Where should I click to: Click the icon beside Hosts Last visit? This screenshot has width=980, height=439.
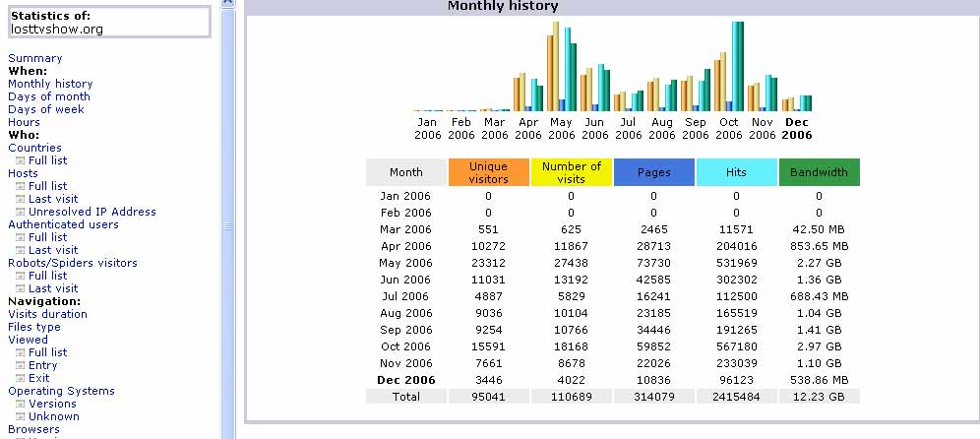(20, 199)
